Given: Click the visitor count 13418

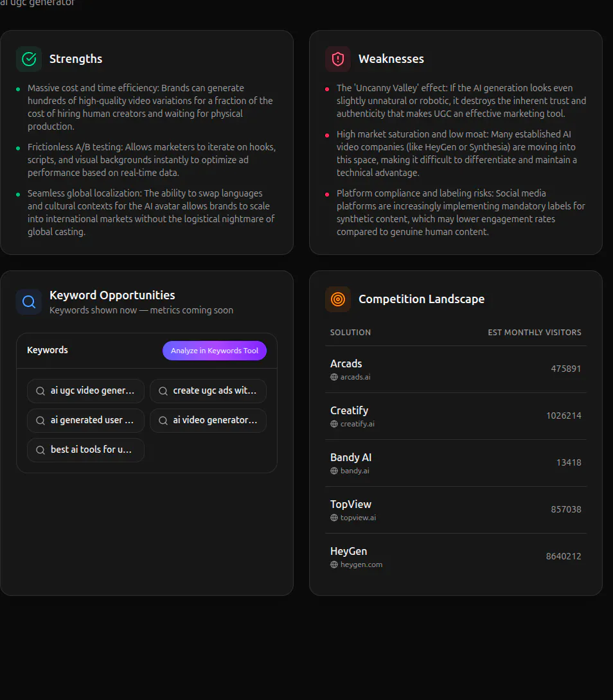Looking at the screenshot, I should [569, 462].
